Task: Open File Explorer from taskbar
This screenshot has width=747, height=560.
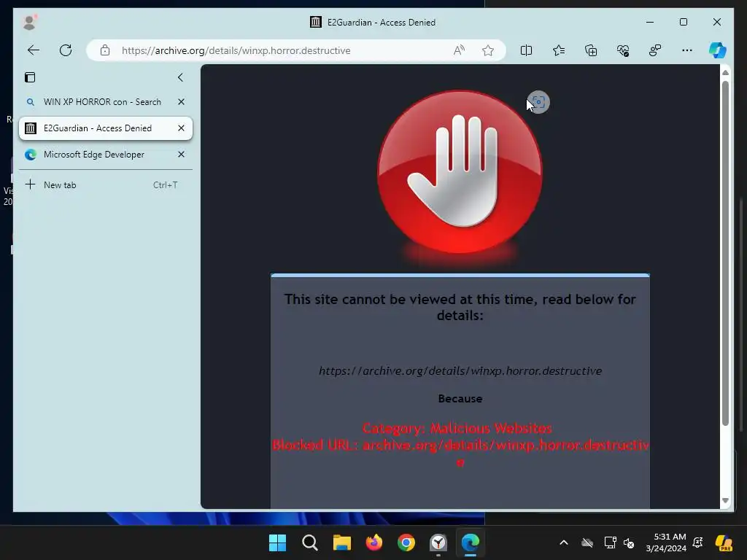Action: [x=341, y=542]
